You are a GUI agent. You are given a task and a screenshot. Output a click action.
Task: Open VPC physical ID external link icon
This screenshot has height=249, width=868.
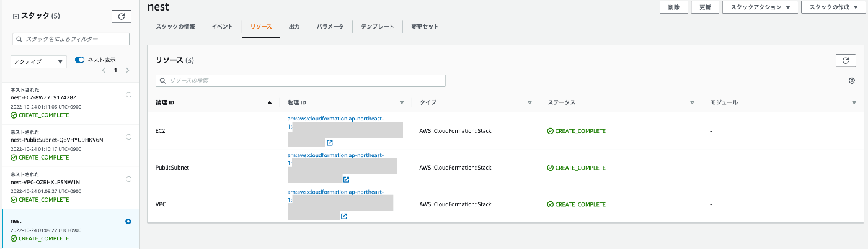tap(343, 216)
